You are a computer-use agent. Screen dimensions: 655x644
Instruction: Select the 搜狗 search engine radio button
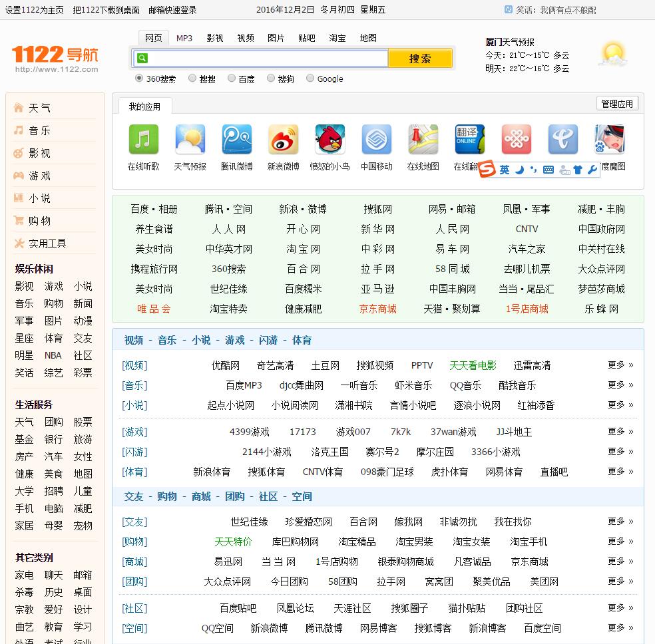click(271, 78)
